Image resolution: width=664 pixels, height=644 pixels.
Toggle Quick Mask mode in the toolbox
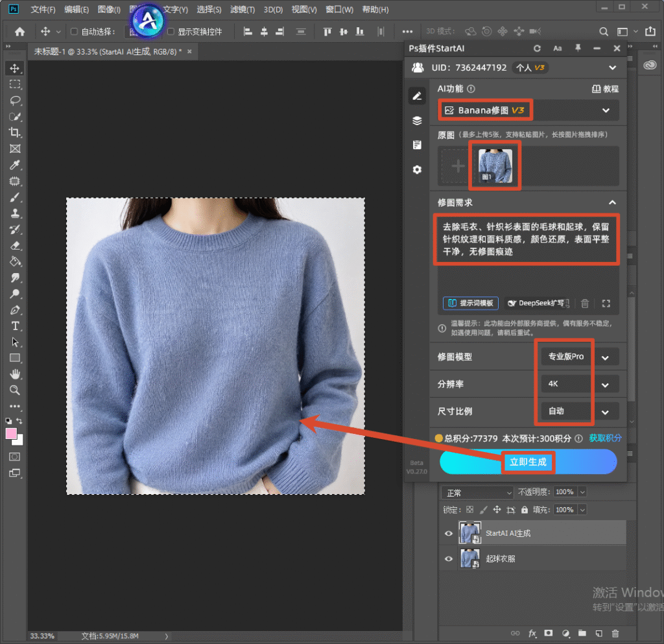15,457
